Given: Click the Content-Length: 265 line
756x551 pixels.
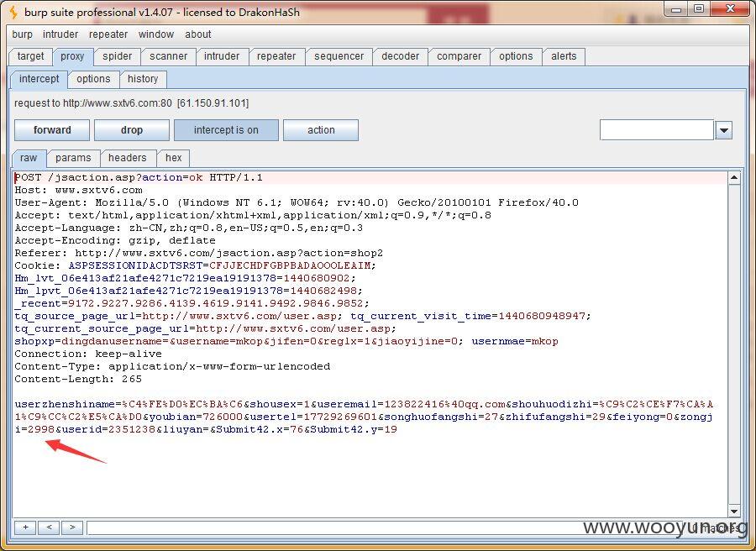Looking at the screenshot, I should 78,379.
